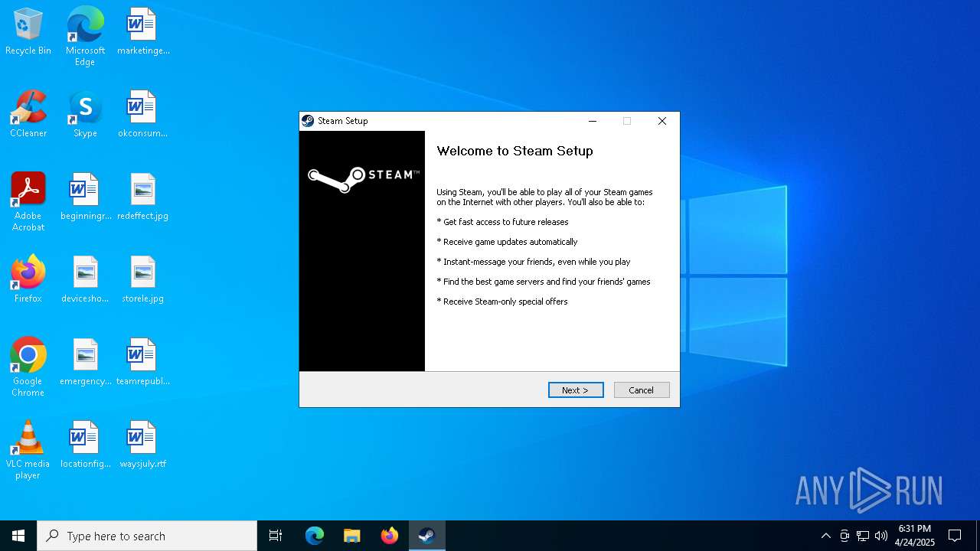980x551 pixels.
Task: Select the devicesho... image file
Action: [85, 280]
